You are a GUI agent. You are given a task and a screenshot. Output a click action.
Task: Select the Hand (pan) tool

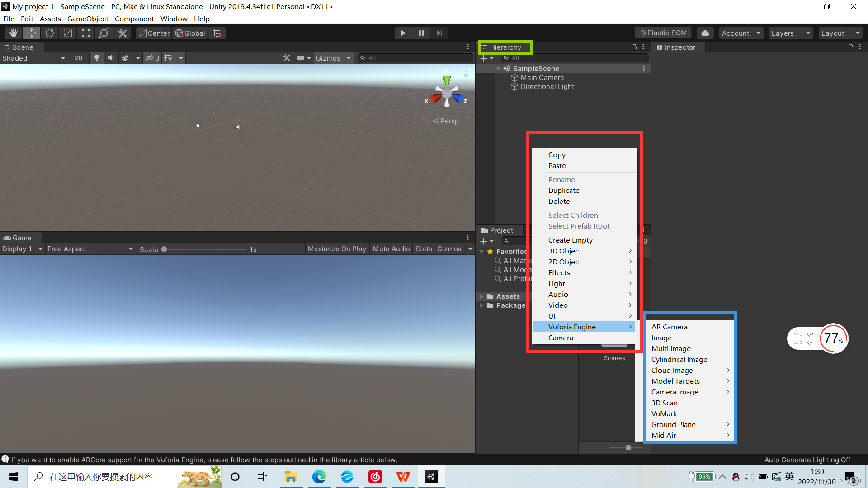point(13,33)
